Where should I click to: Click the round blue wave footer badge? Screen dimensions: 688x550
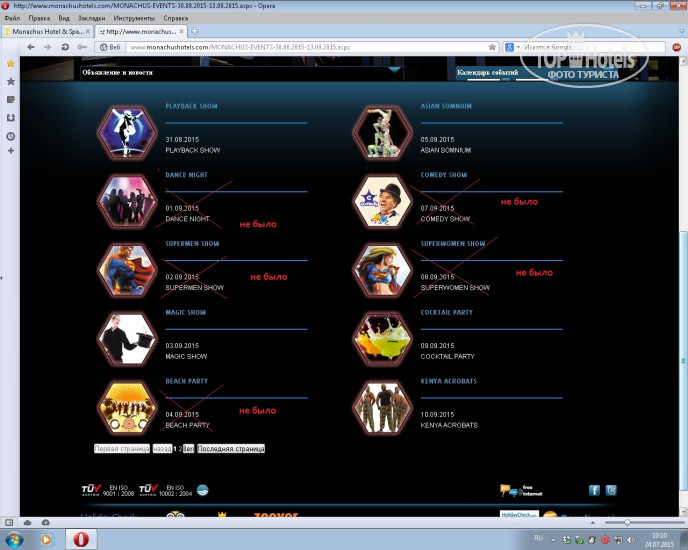[202, 490]
